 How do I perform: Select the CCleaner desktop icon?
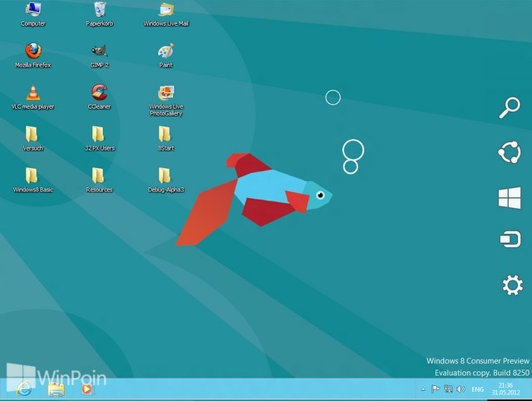(x=100, y=97)
